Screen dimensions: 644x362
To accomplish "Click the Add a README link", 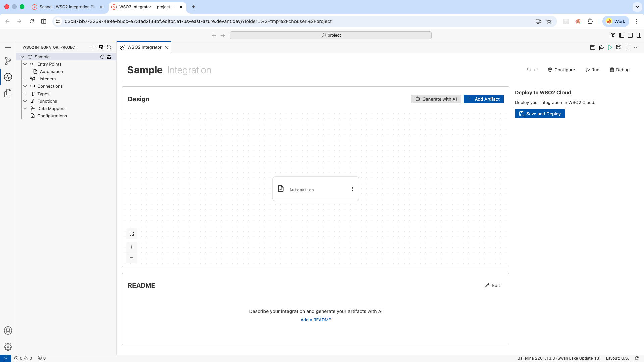I will (316, 320).
